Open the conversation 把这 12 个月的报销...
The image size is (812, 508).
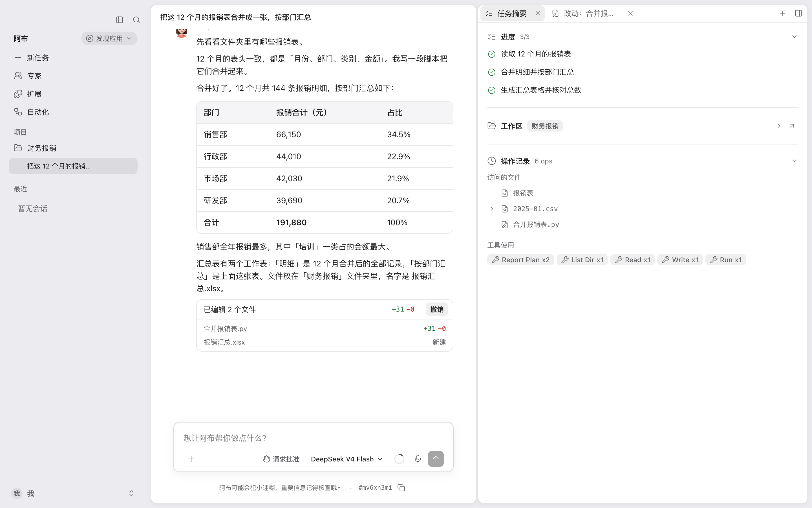[73, 166]
